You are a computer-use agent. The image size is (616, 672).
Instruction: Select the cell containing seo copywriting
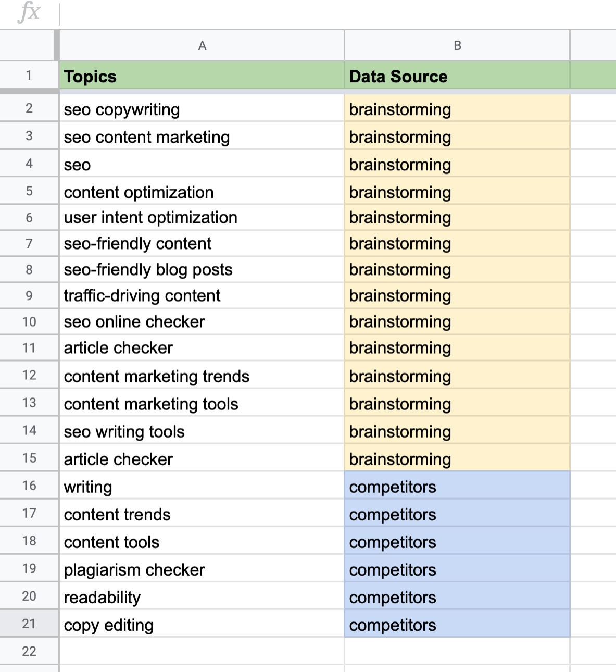[x=202, y=109]
